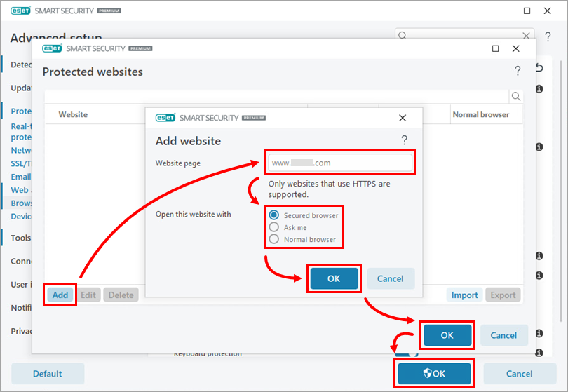The height and width of the screenshot is (392, 568).
Task: Choose the Ask me radio option
Action: pyautogui.click(x=274, y=227)
